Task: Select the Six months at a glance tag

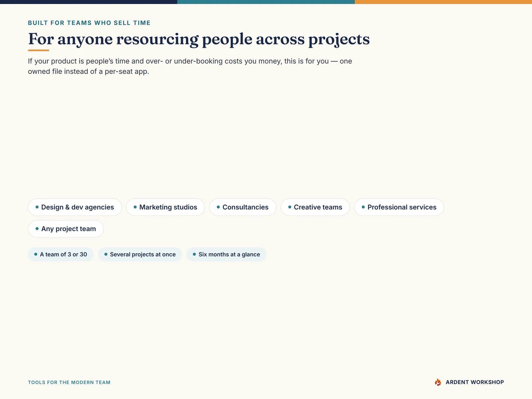Action: click(x=226, y=254)
